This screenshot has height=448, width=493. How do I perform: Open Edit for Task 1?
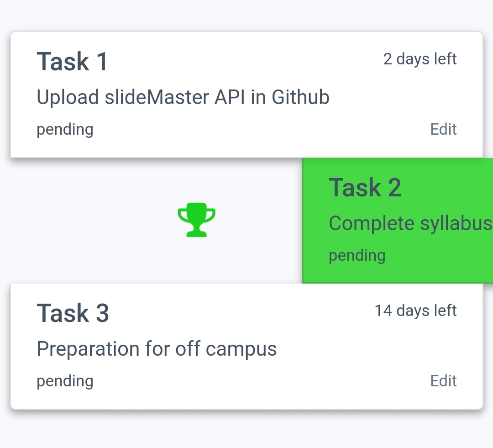click(443, 129)
